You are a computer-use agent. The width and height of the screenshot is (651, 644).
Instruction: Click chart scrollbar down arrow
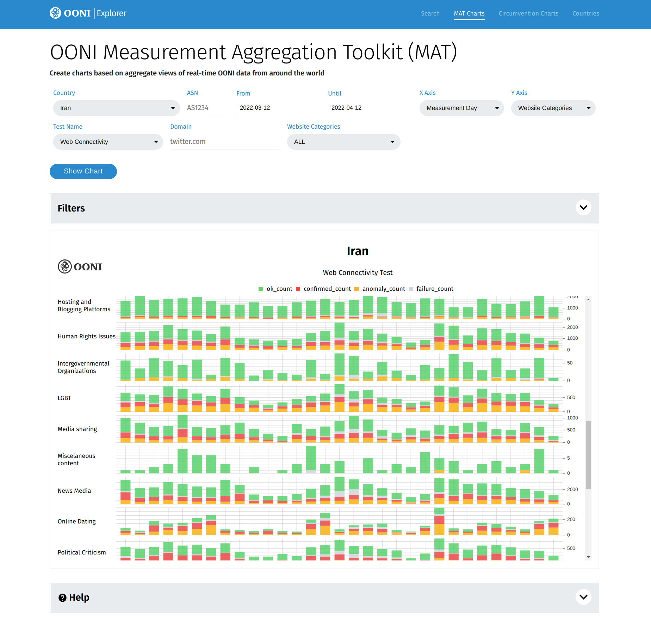[588, 557]
